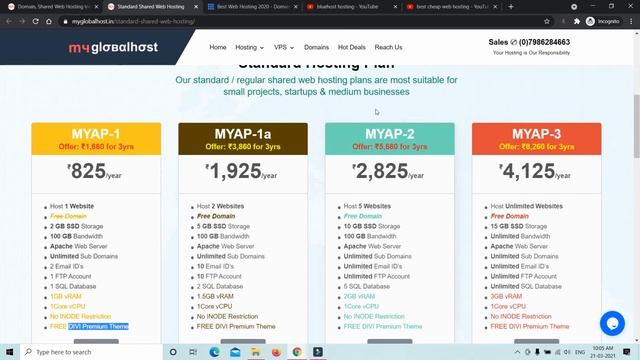
Task: Open File Explorer from the taskbar
Action: [x=256, y=352]
